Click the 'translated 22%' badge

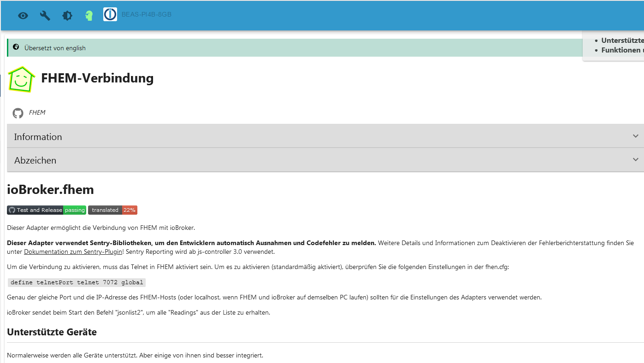[x=113, y=210]
